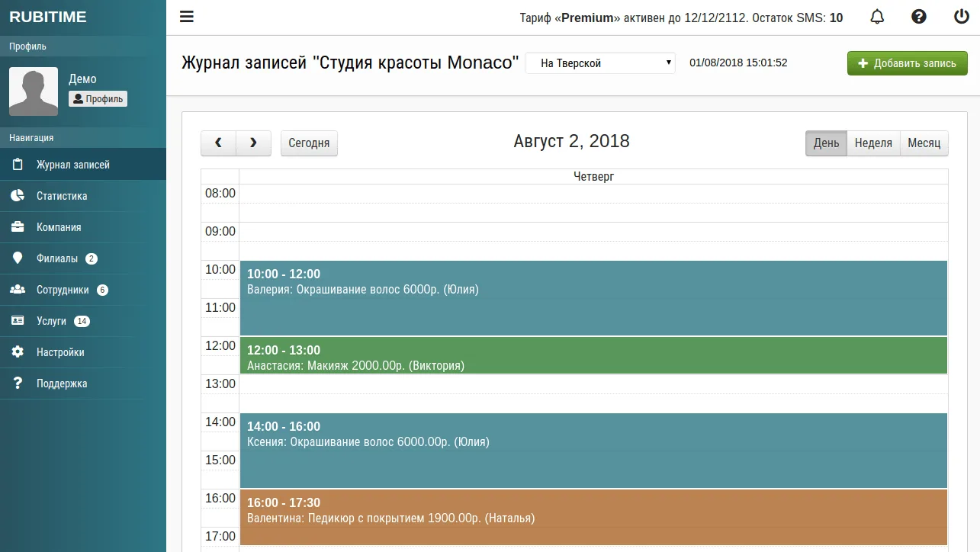Viewport: 980px width, 552px height.
Task: Click the Сегодня button
Action: pos(309,143)
